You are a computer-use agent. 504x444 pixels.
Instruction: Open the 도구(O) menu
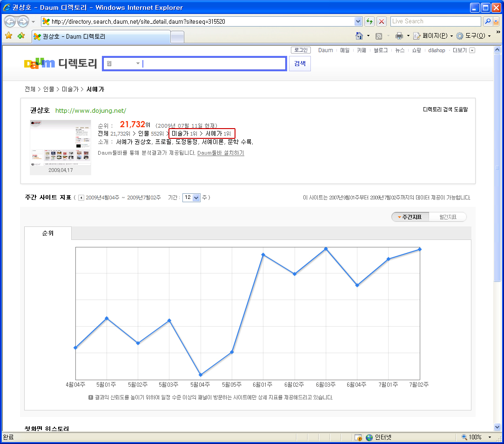click(473, 36)
